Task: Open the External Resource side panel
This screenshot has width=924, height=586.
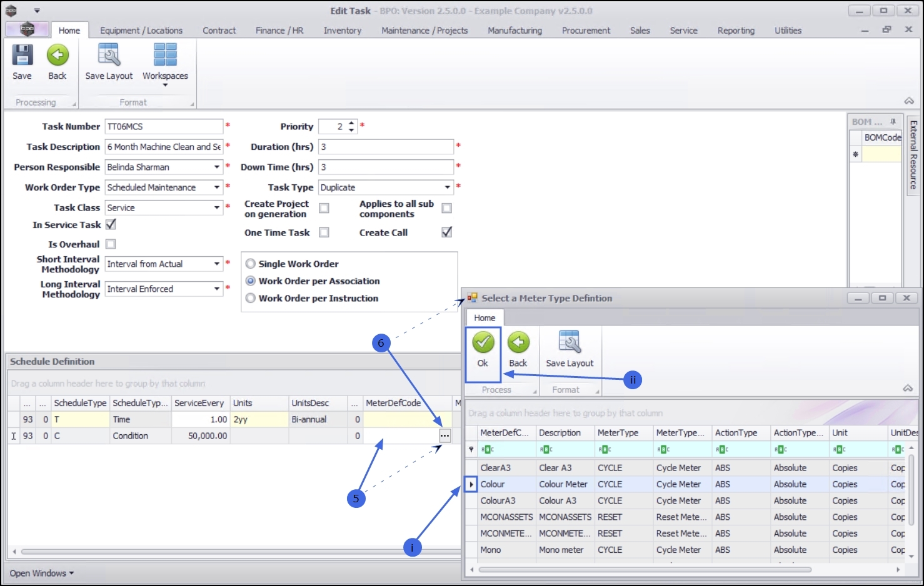Action: (x=913, y=155)
